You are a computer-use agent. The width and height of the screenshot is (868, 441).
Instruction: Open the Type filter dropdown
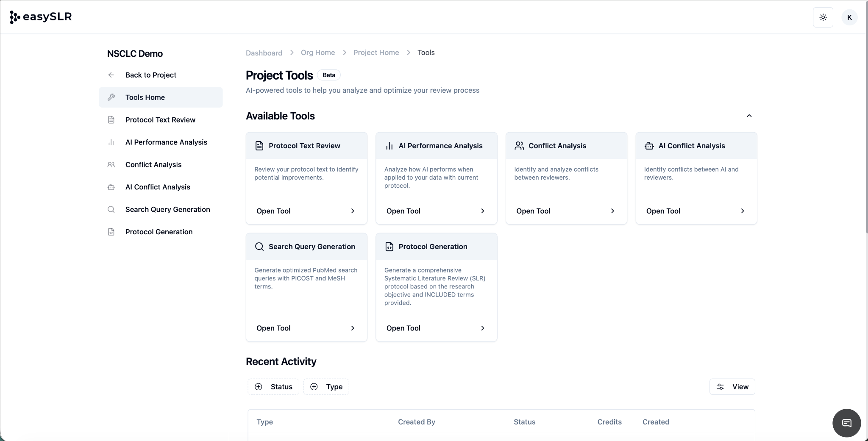pyautogui.click(x=326, y=387)
